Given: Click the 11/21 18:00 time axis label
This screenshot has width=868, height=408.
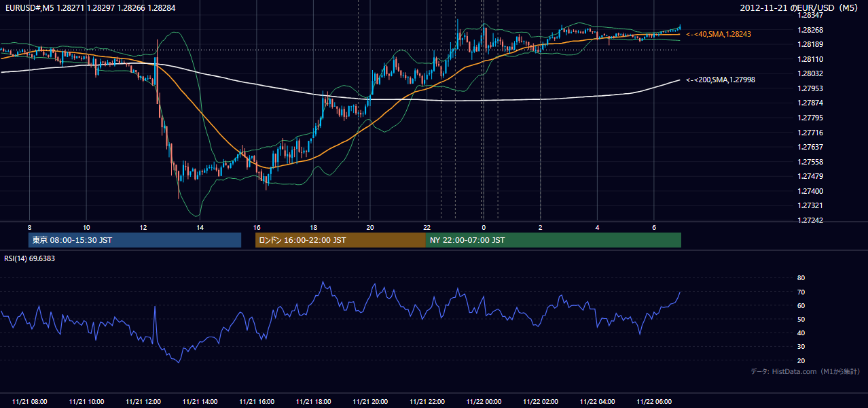Looking at the screenshot, I should click(x=313, y=402).
